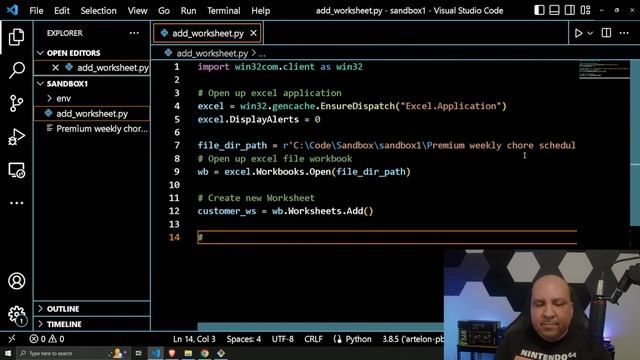The image size is (640, 360).
Task: Click the VS Code logo icon
Action: (12, 10)
